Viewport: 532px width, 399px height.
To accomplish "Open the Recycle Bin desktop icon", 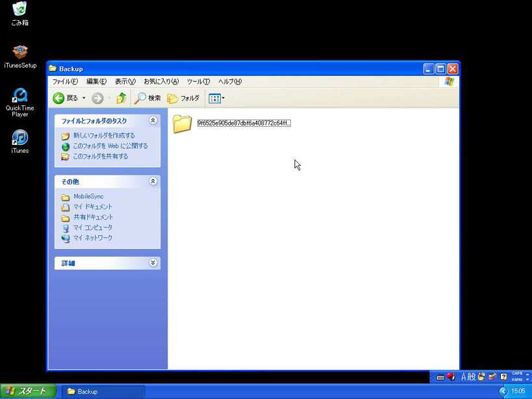I will click(x=19, y=14).
